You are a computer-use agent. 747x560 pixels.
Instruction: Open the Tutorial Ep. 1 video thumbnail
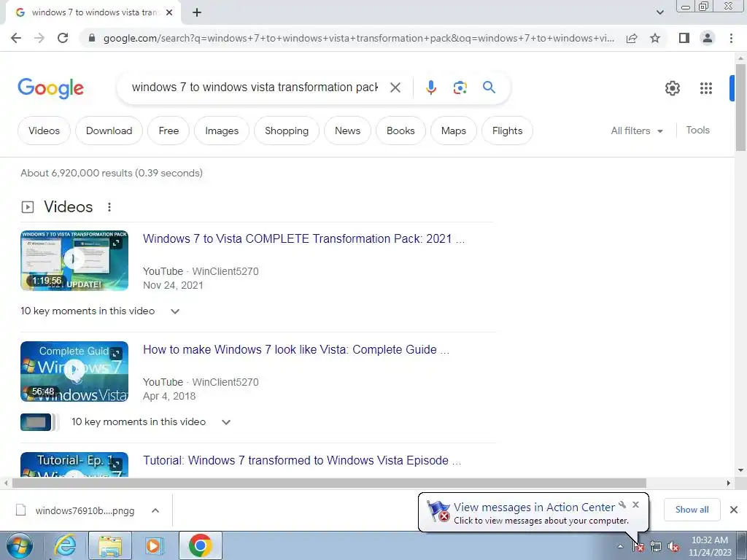(74, 464)
